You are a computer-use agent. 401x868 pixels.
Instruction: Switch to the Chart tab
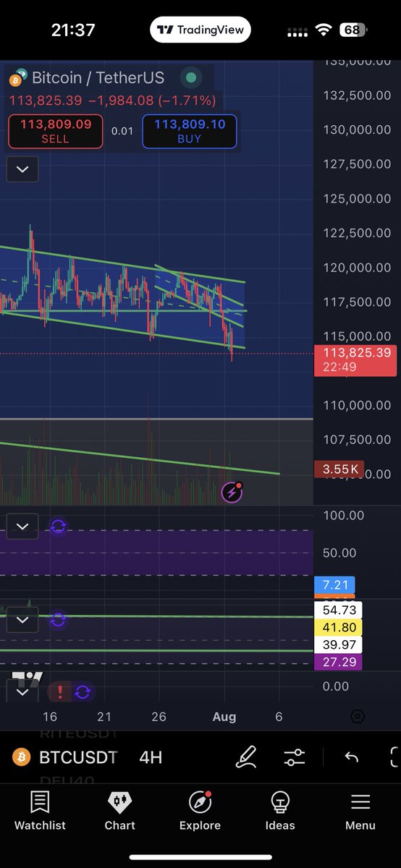(119, 812)
